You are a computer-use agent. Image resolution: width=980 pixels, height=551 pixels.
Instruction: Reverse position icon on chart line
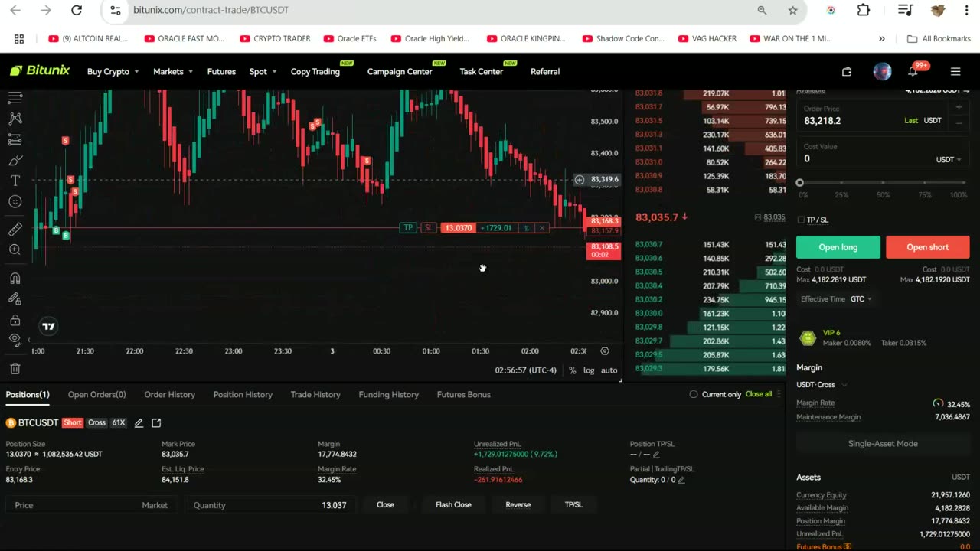point(526,228)
